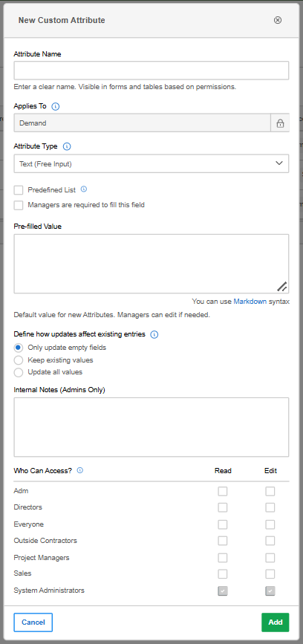
Task: Tick Edit access for Project Managers
Action: [270, 558]
